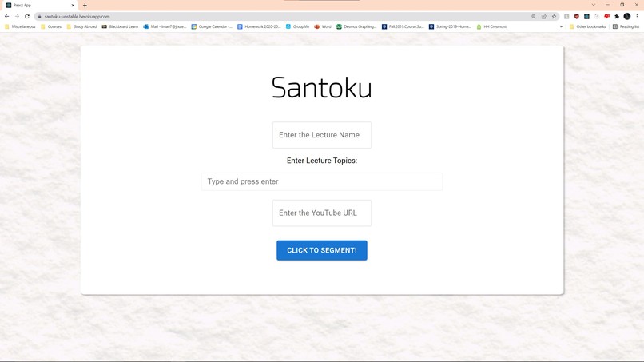Bookmark this page with the star icon
The width and height of the screenshot is (644, 362).
coord(554,17)
